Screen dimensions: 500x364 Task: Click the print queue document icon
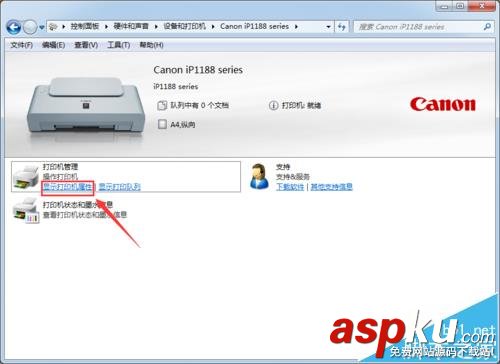(x=162, y=106)
